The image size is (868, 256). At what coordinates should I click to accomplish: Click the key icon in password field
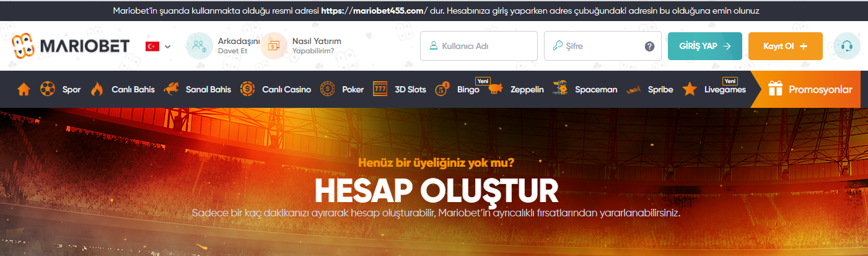pyautogui.click(x=558, y=46)
